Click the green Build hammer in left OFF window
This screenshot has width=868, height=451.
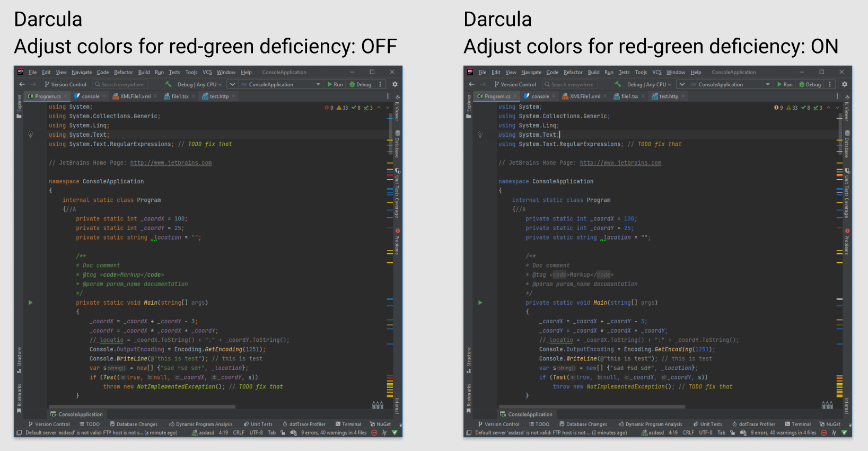tap(169, 84)
